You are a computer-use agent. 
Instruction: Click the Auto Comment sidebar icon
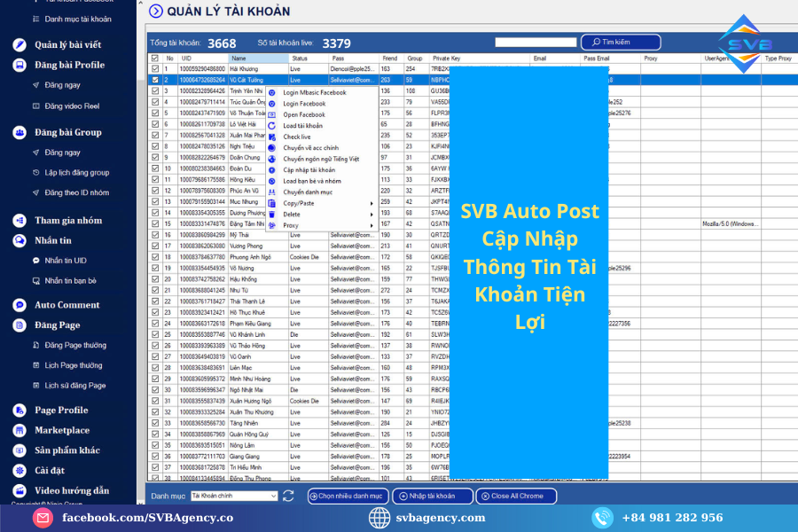pos(20,305)
